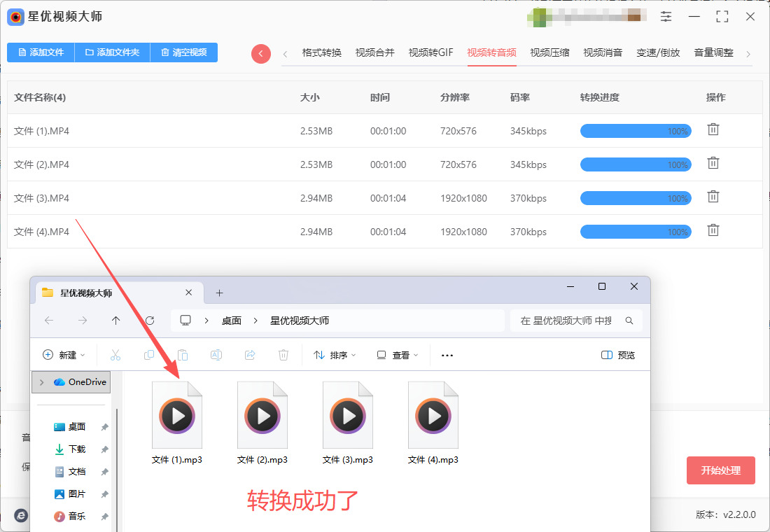The image size is (770, 532).
Task: Click the 文件 (1).MP4 file name
Action: (42, 131)
